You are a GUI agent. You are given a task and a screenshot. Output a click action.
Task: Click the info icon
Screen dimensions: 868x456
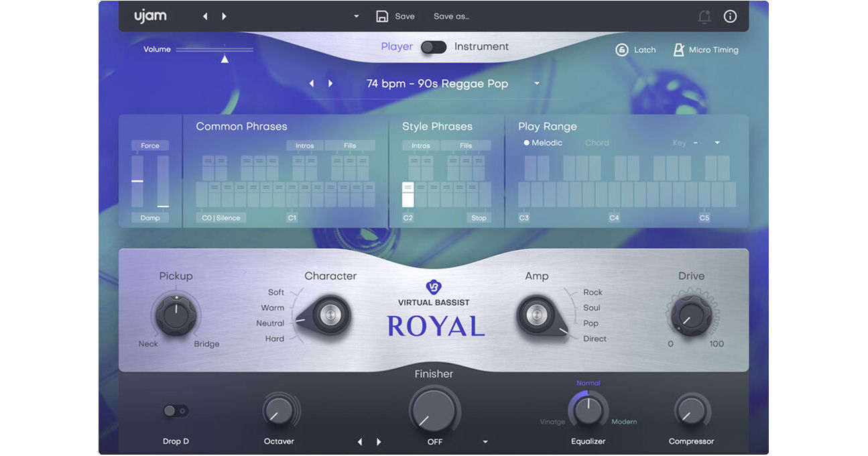[x=730, y=16]
